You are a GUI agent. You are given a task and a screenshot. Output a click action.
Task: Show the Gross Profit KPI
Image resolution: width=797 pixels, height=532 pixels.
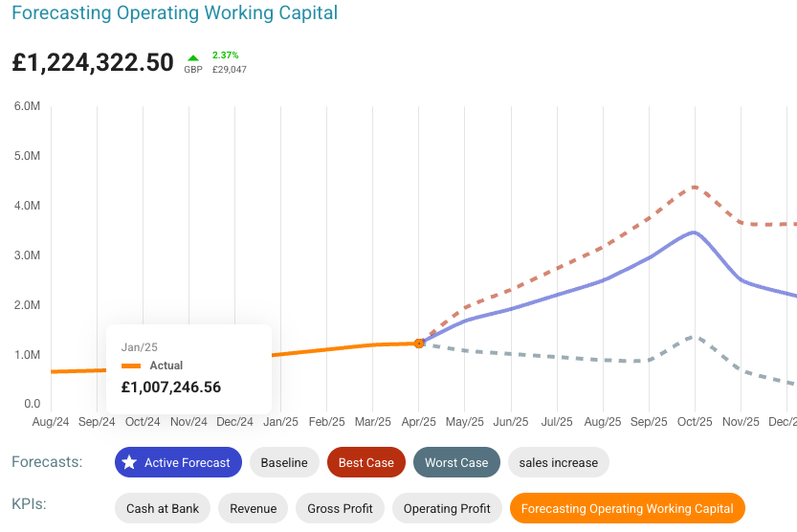pyautogui.click(x=340, y=508)
